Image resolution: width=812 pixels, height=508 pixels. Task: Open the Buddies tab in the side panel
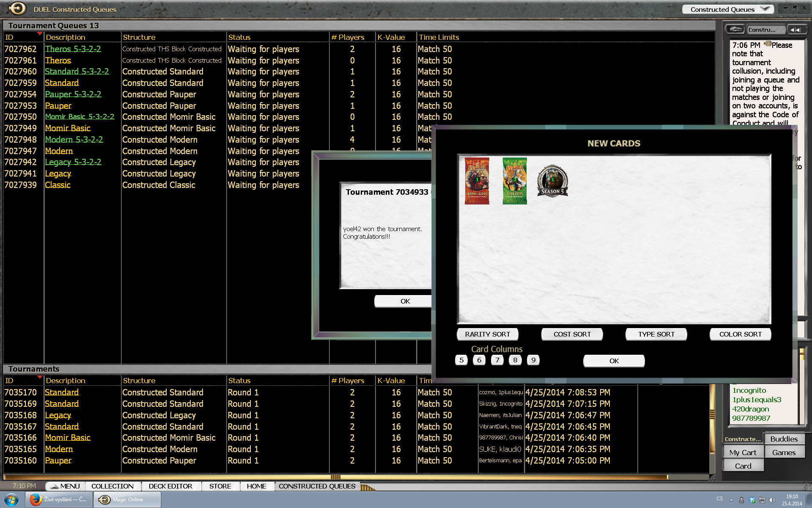point(784,439)
